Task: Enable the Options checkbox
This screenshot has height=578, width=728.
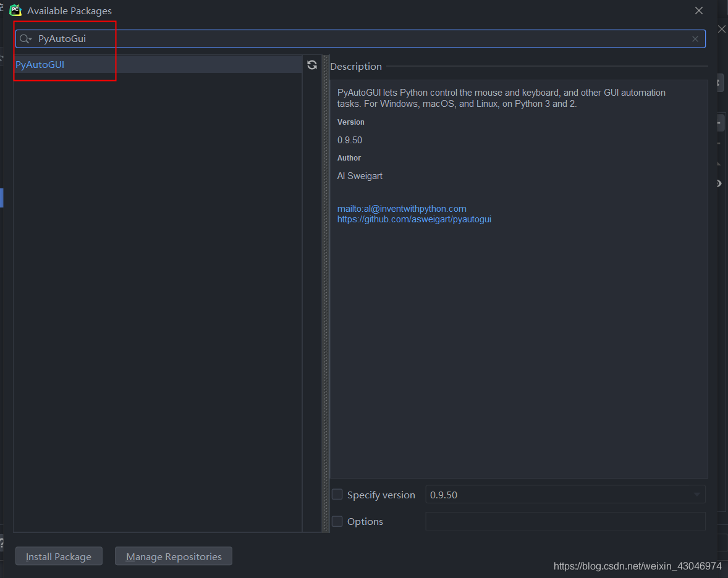Action: point(337,521)
